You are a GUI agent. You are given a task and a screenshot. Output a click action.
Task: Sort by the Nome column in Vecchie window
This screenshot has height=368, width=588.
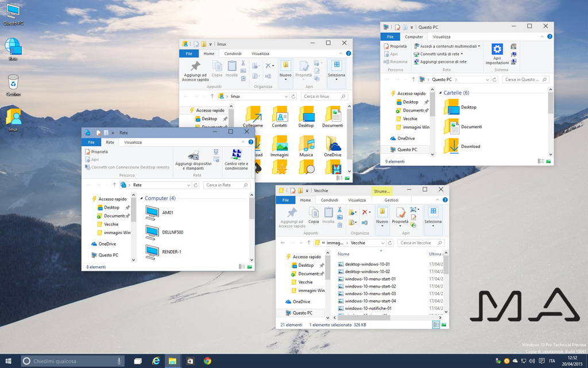point(343,254)
